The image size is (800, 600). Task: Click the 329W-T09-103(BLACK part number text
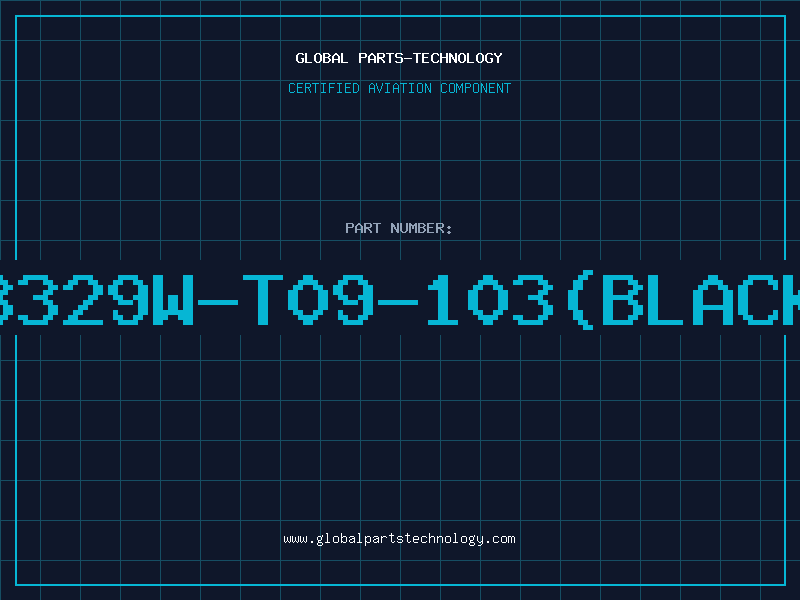tap(400, 299)
